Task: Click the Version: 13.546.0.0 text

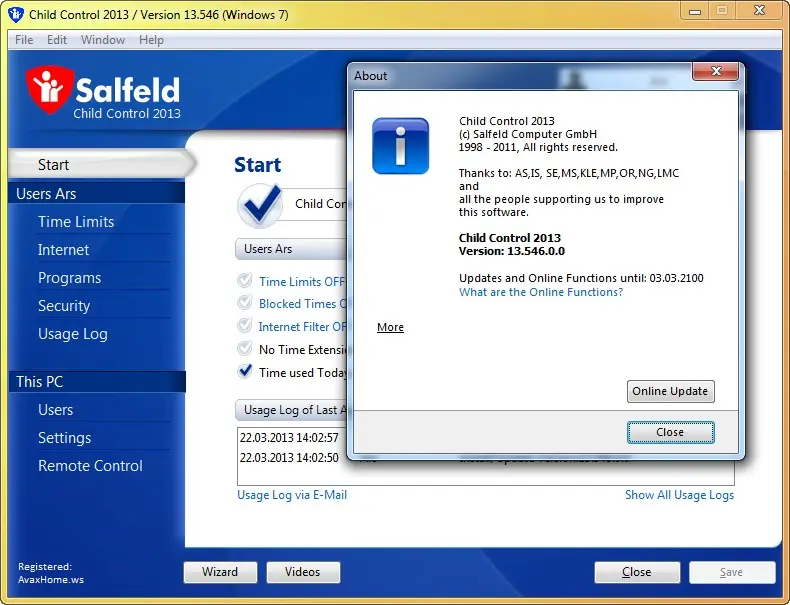Action: [511, 251]
